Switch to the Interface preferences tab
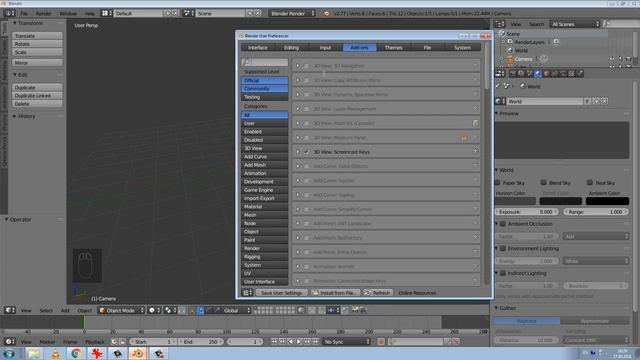The width and height of the screenshot is (640, 360). [x=258, y=47]
